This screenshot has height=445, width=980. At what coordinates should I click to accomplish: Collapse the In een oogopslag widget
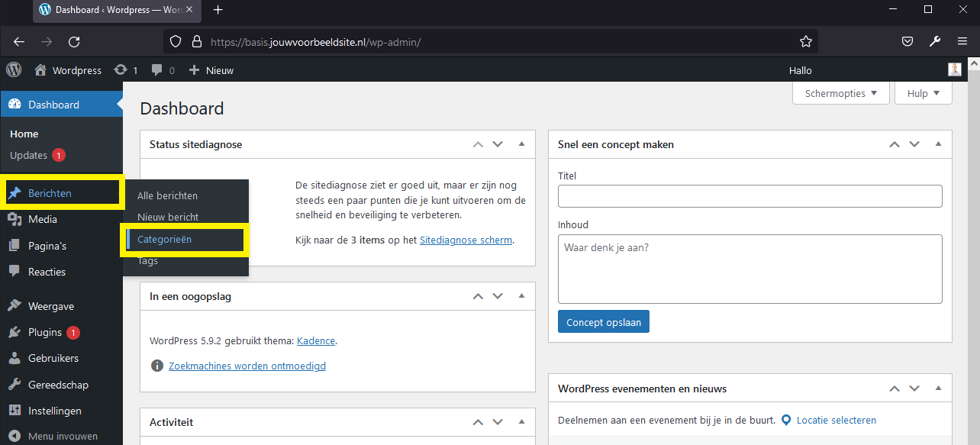pyautogui.click(x=521, y=296)
